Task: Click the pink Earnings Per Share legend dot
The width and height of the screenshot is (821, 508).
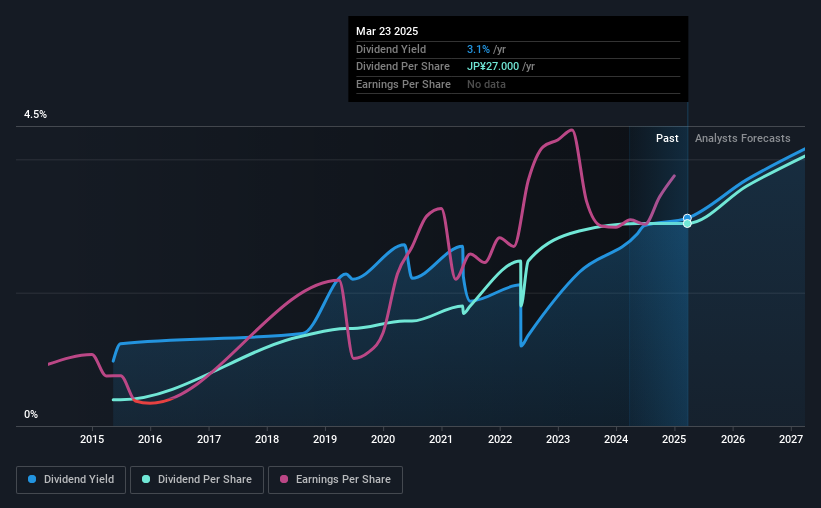Action: [x=284, y=479]
